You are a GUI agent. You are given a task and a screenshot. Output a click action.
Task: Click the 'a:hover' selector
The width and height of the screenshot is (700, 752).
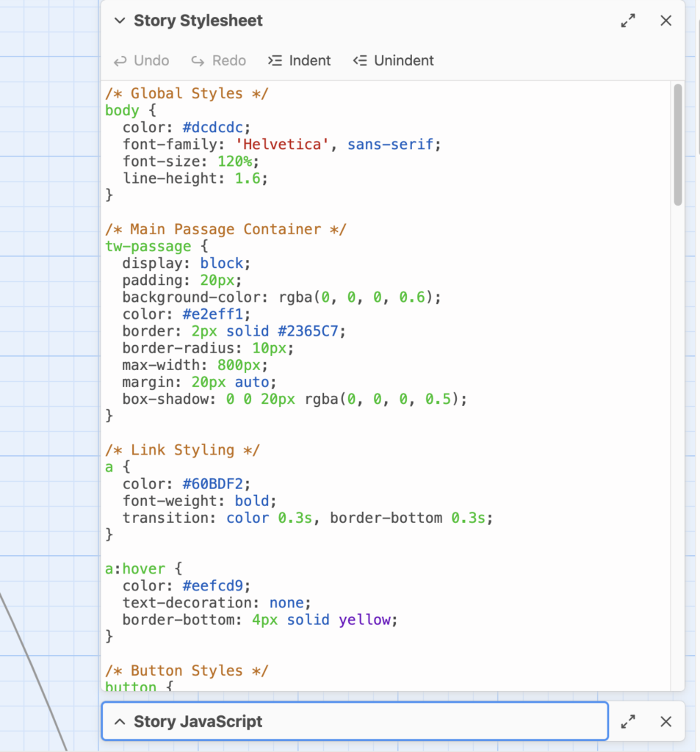pos(135,569)
